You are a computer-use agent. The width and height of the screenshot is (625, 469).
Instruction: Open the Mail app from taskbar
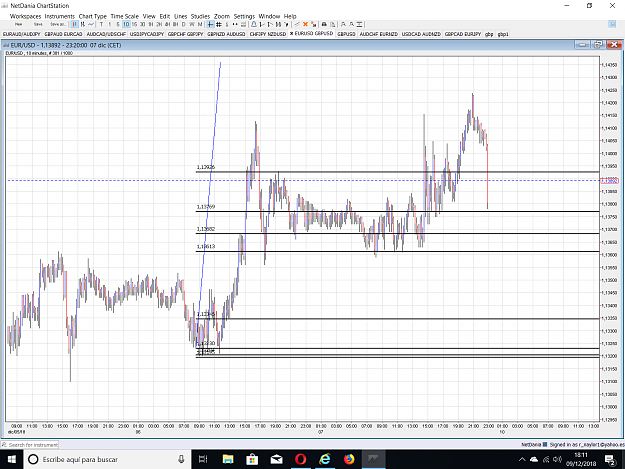point(276,459)
